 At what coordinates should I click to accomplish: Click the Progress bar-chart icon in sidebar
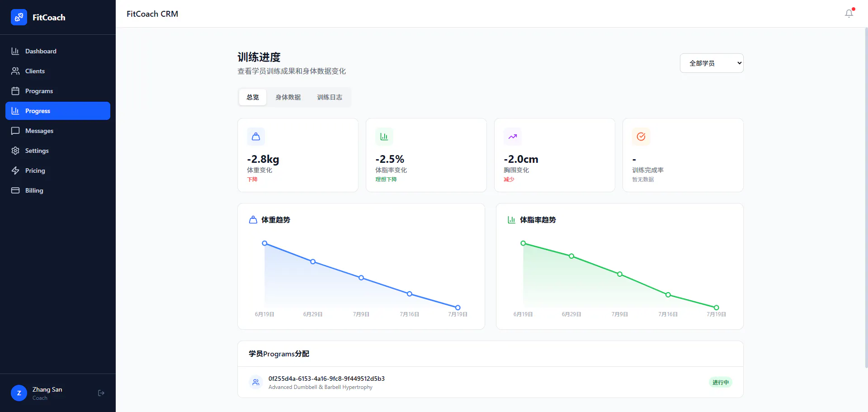coord(15,111)
